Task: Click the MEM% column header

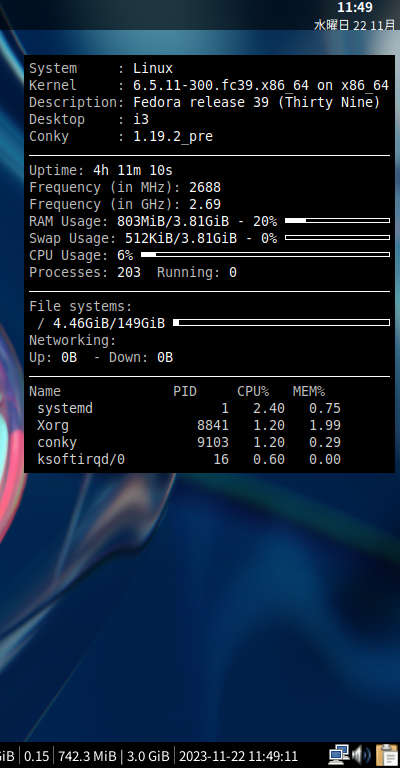Action: [309, 391]
